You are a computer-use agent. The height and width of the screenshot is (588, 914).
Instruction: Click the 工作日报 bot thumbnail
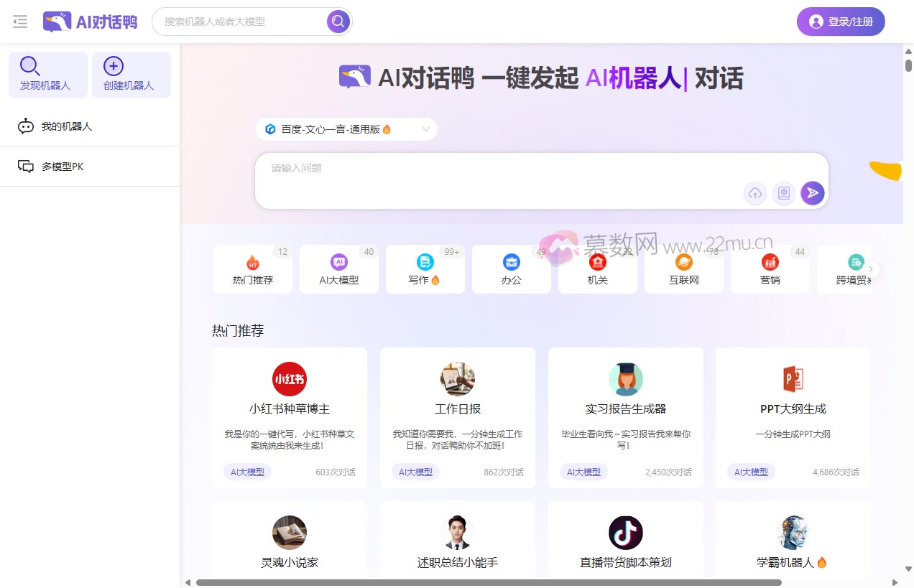[458, 378]
